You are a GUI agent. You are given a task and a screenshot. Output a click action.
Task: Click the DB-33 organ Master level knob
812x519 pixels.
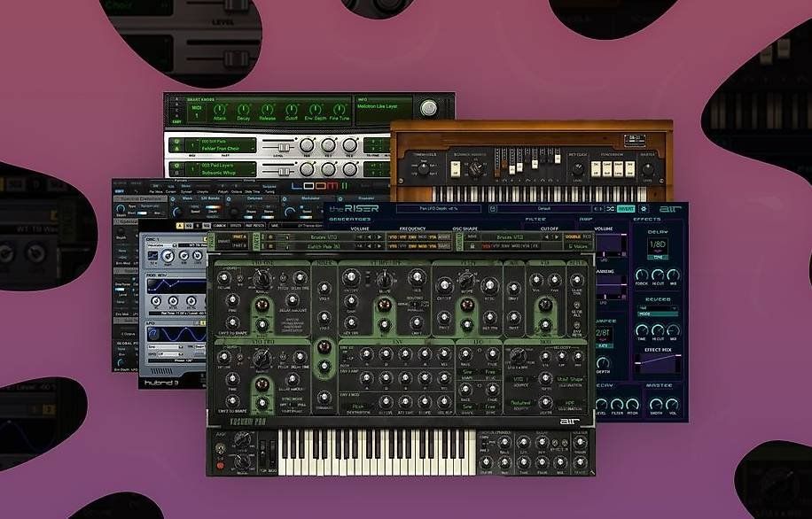point(647,169)
